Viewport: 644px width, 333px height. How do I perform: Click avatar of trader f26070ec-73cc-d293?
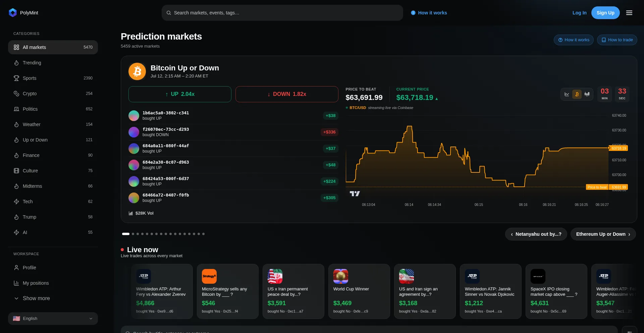(x=134, y=132)
